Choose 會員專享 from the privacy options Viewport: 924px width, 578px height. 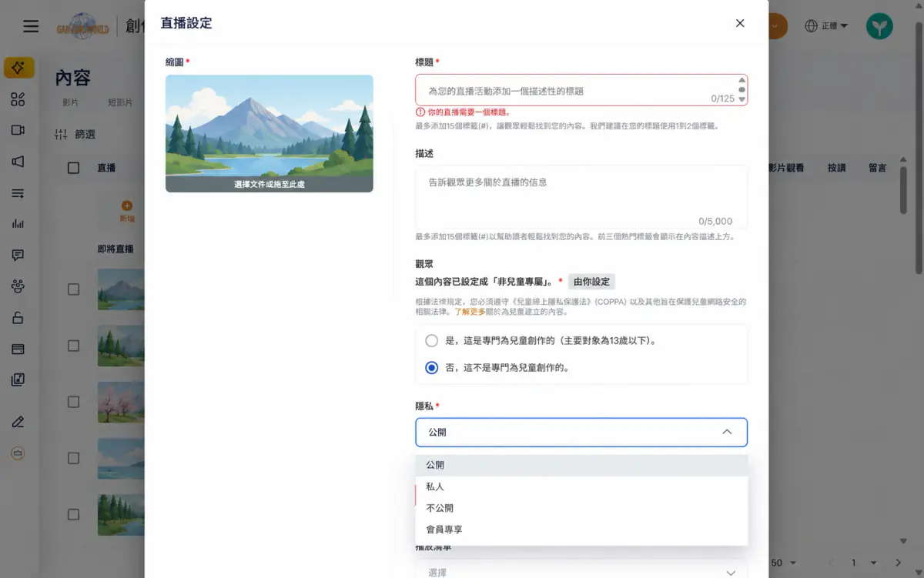(581, 530)
